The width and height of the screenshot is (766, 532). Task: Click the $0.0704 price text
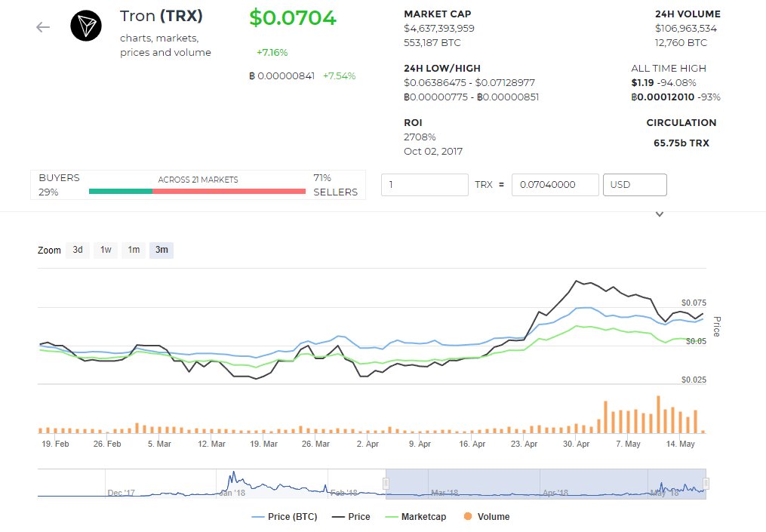pos(293,18)
